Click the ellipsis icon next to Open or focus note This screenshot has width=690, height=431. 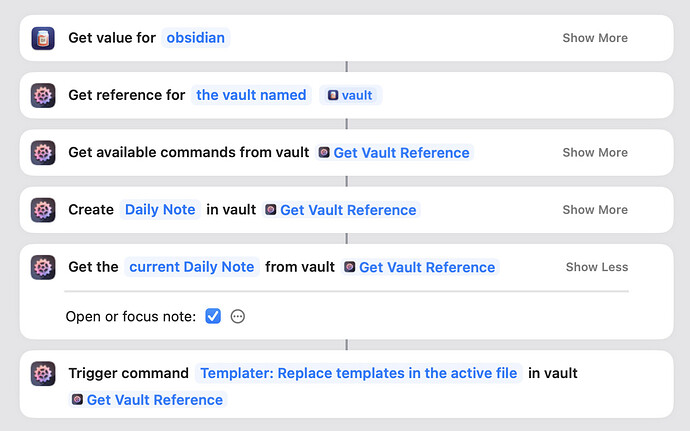(x=238, y=316)
